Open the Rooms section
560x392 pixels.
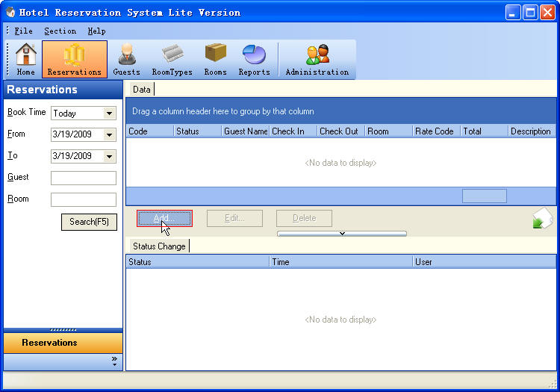click(215, 59)
